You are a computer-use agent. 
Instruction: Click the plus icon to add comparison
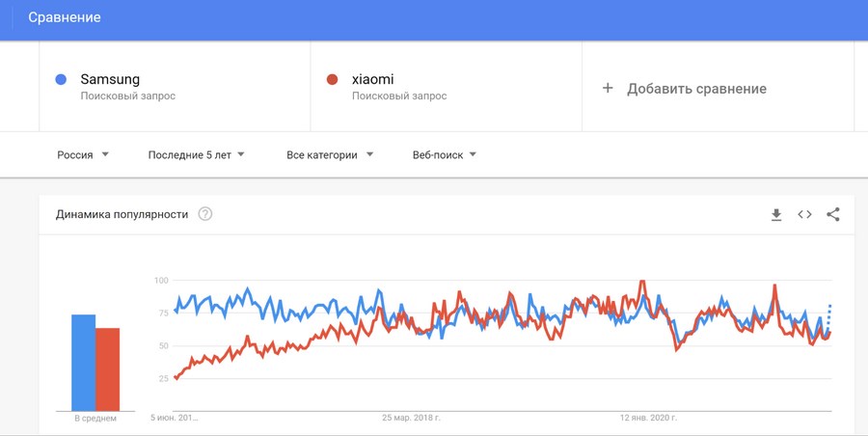(x=608, y=88)
